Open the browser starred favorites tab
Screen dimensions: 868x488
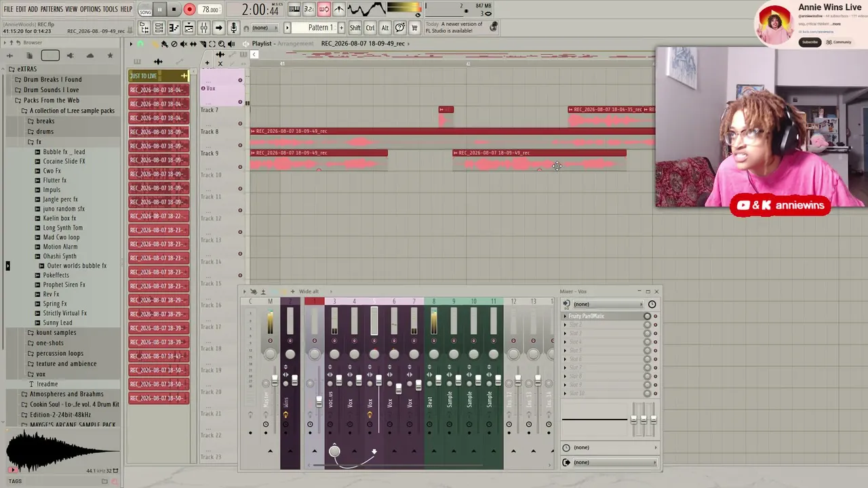[110, 56]
